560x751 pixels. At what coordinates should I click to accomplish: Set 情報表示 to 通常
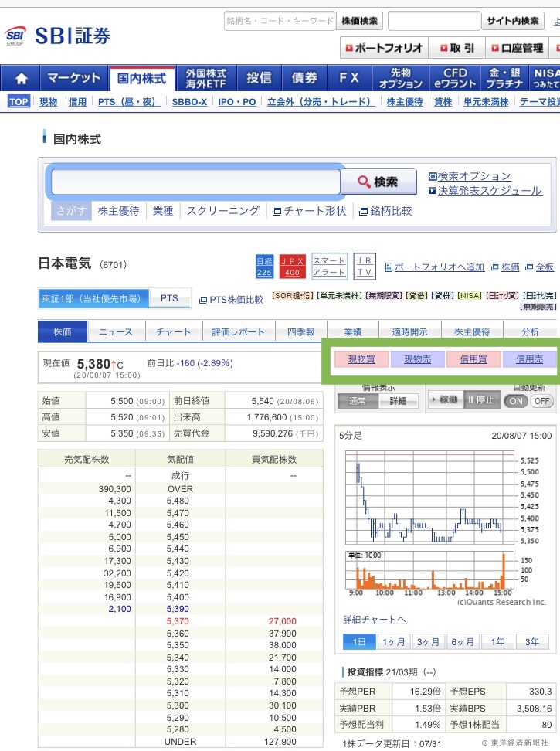point(358,401)
